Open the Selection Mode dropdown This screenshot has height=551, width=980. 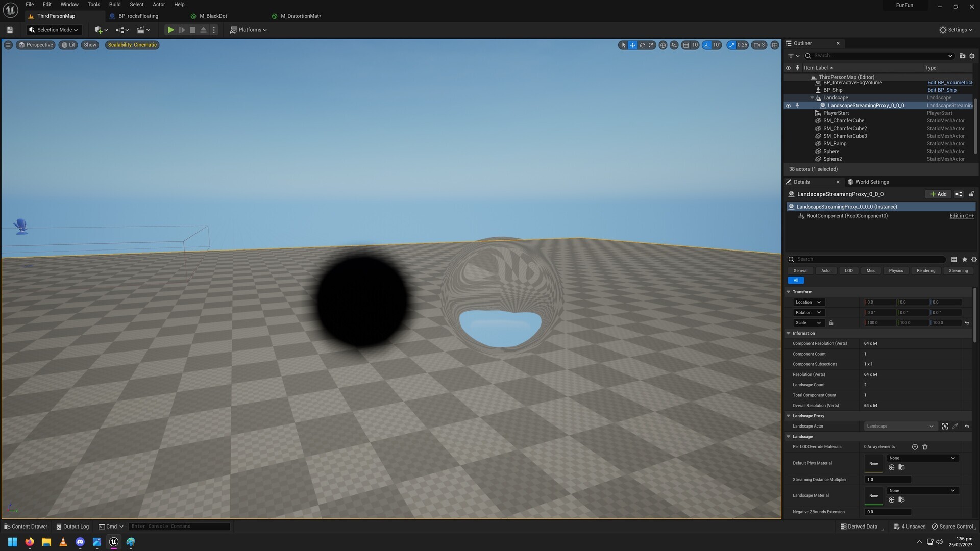point(54,29)
